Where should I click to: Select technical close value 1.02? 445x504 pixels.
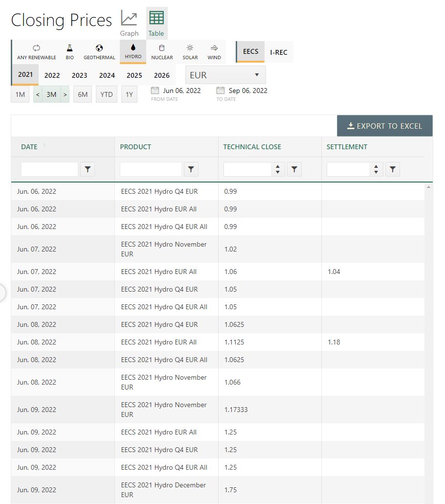pos(230,249)
